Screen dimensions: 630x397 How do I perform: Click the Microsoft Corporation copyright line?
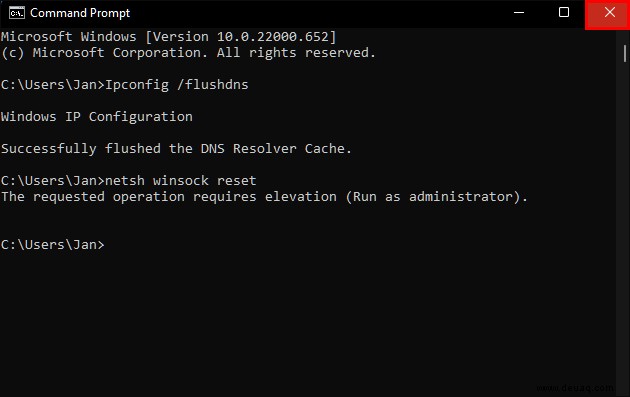188,53
